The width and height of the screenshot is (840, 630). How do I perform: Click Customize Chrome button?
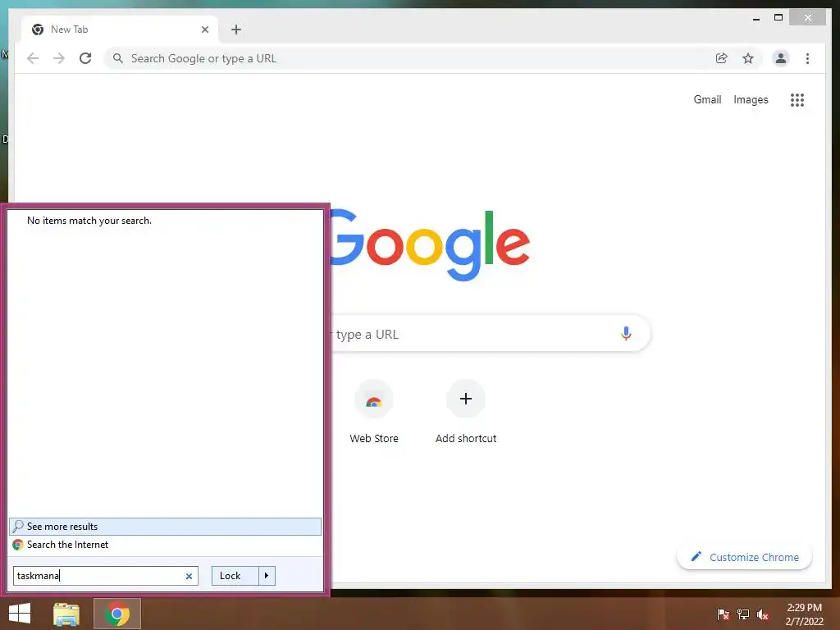point(745,557)
